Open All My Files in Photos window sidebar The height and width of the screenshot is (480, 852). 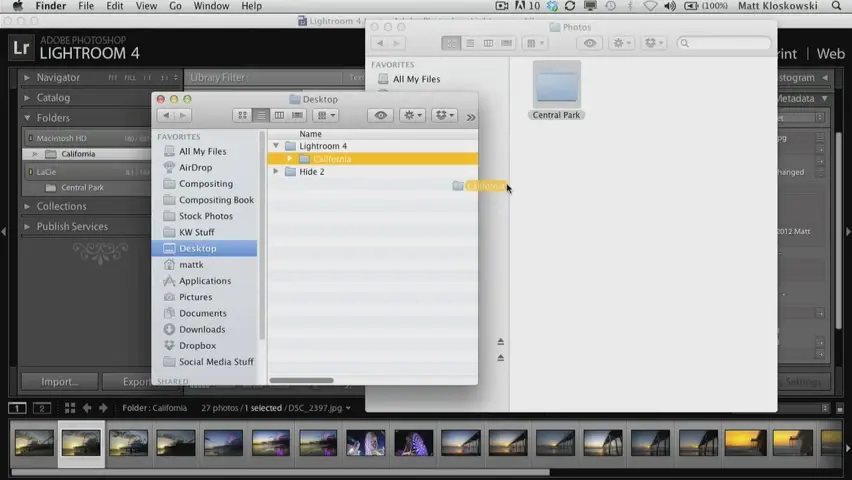click(x=416, y=79)
